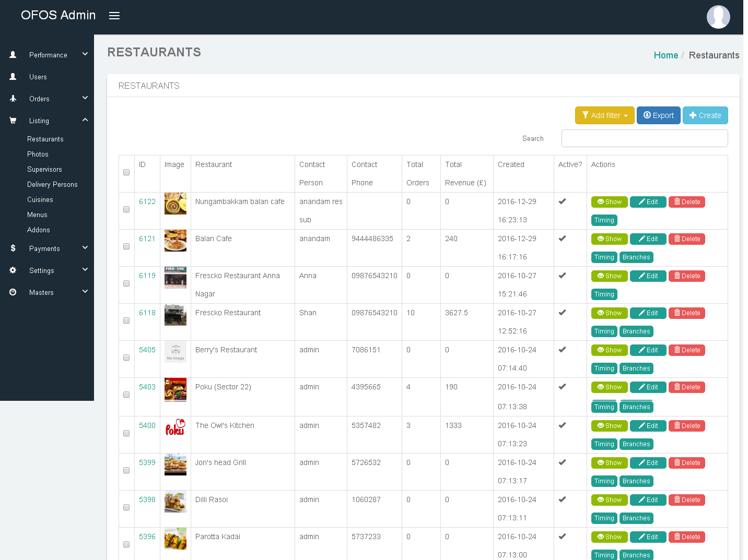Expand the Masters menu chevron
Screen dimensions: 748x560
coord(85,291)
